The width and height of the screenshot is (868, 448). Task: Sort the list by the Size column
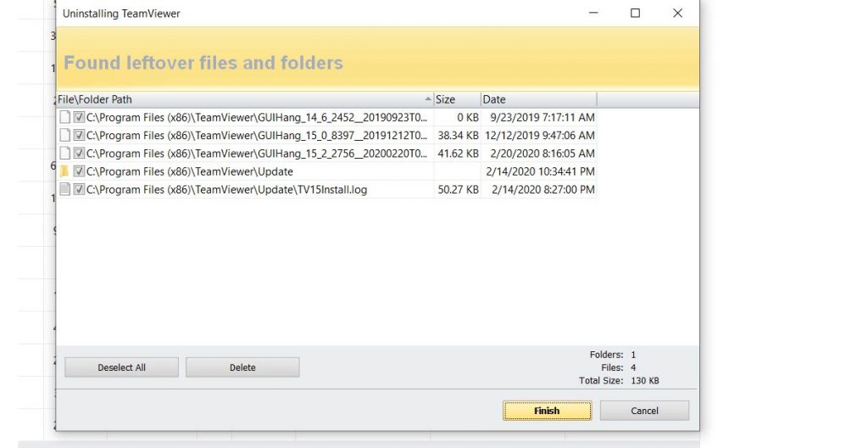pos(456,99)
